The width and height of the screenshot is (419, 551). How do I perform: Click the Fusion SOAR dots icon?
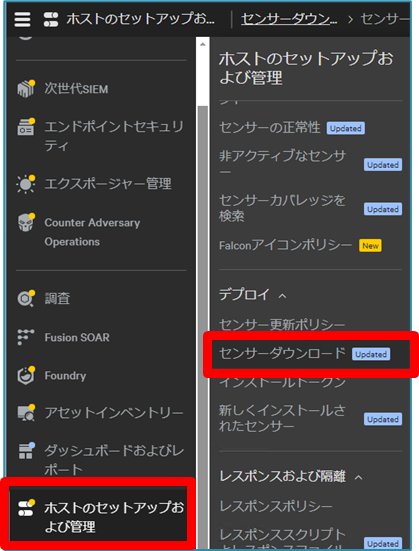[x=26, y=337]
